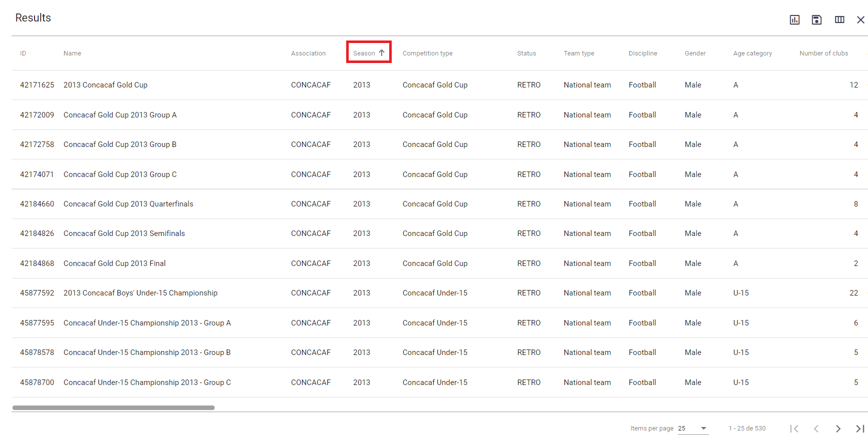
Task: Click the horizontal scrollbar of the table
Action: (x=114, y=407)
